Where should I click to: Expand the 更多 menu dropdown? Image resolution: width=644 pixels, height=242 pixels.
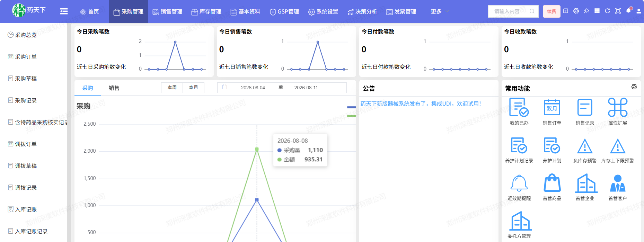pos(440,11)
